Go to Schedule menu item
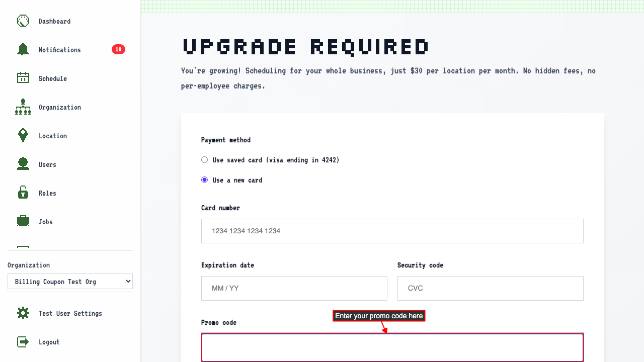This screenshot has height=362, width=644. pos(53,78)
